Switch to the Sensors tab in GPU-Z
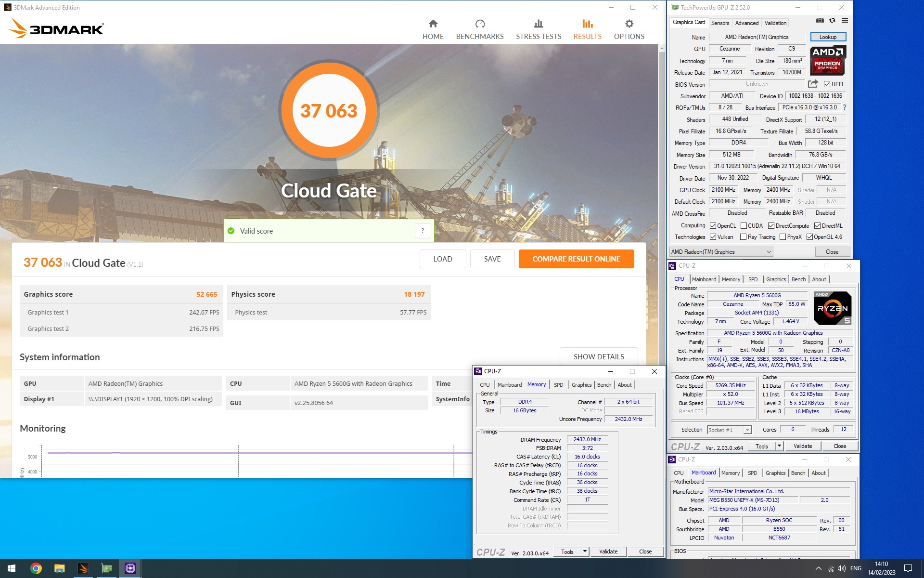924x578 pixels. point(720,23)
